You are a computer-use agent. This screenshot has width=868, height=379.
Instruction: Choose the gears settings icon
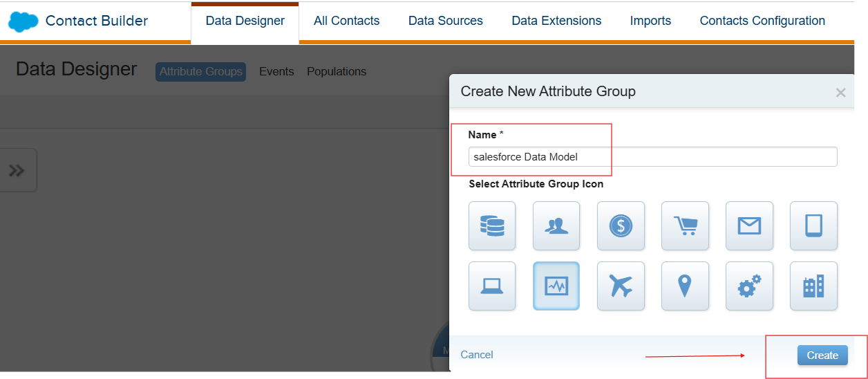(x=749, y=286)
